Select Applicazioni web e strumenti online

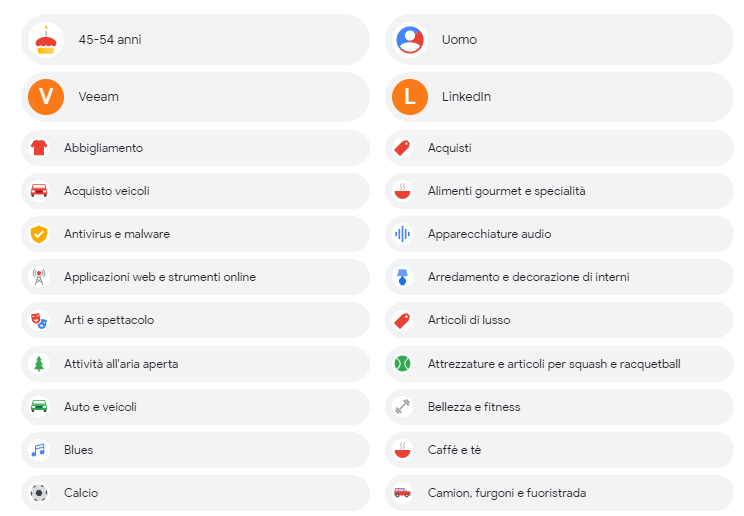pos(195,277)
